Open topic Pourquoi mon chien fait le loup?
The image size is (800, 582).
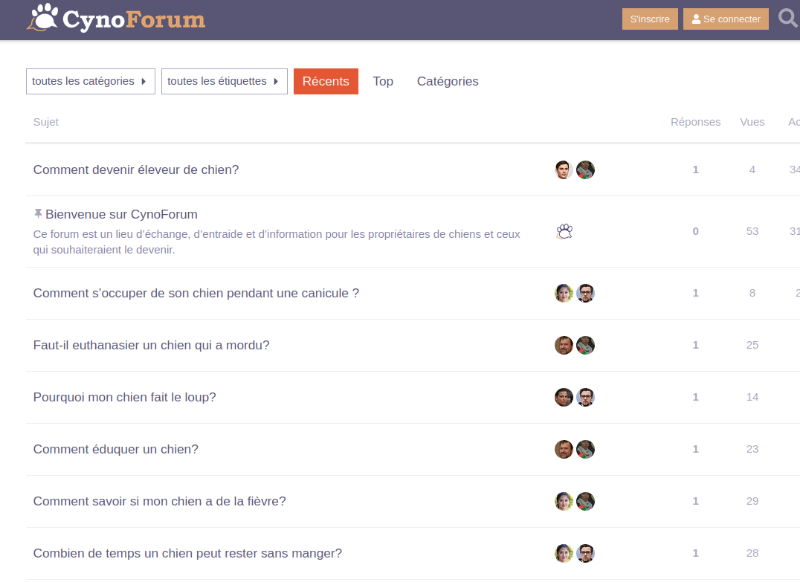click(x=124, y=397)
